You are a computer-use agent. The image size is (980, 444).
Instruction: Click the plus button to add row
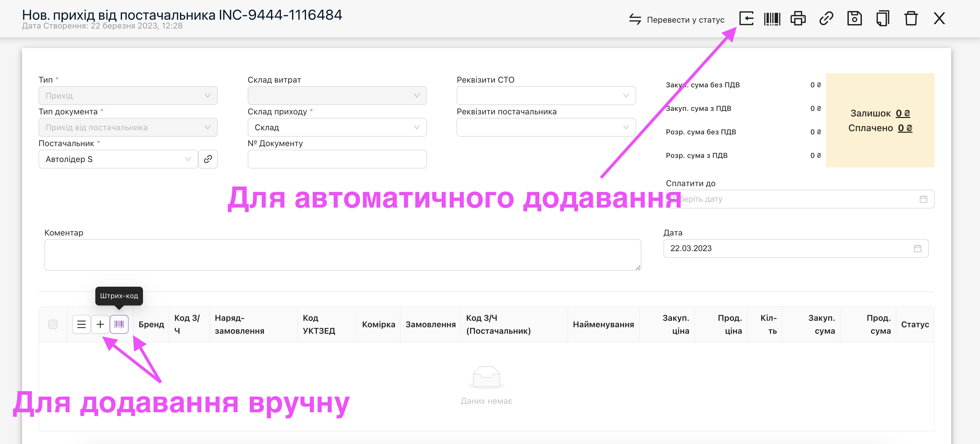coord(100,324)
